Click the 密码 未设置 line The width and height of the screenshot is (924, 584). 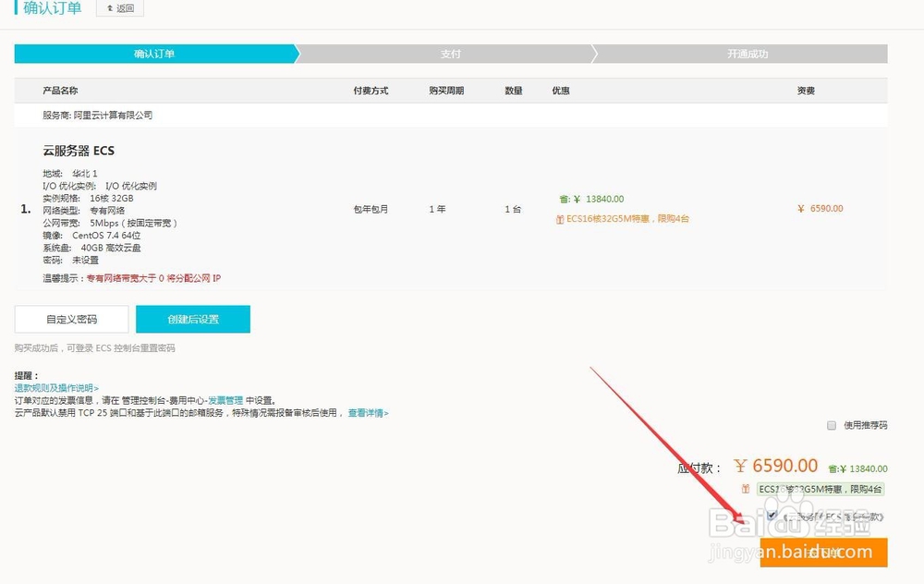[x=71, y=260]
